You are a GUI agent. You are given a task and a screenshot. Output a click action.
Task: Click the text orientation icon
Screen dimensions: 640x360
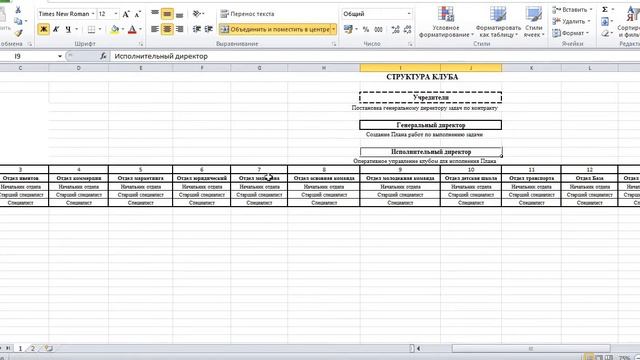coord(197,14)
